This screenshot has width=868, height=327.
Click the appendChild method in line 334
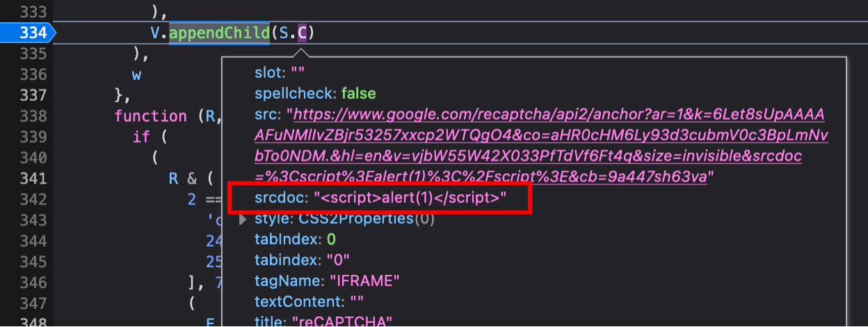(x=219, y=33)
